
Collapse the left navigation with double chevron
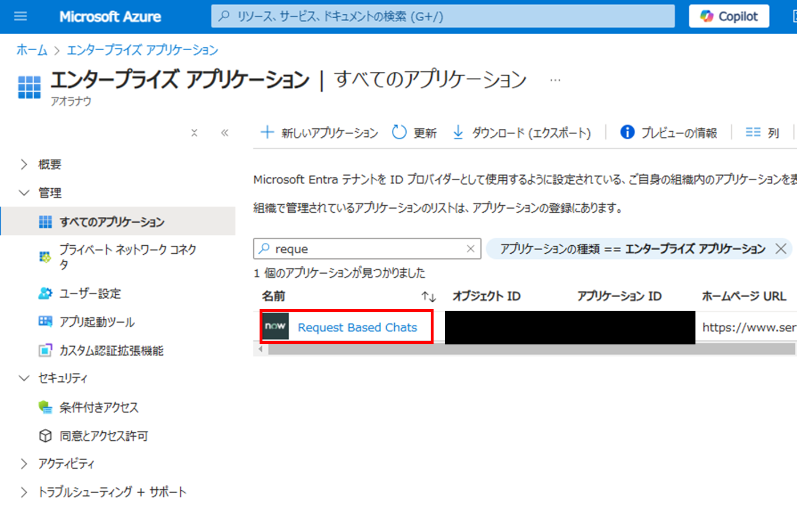pyautogui.click(x=225, y=133)
